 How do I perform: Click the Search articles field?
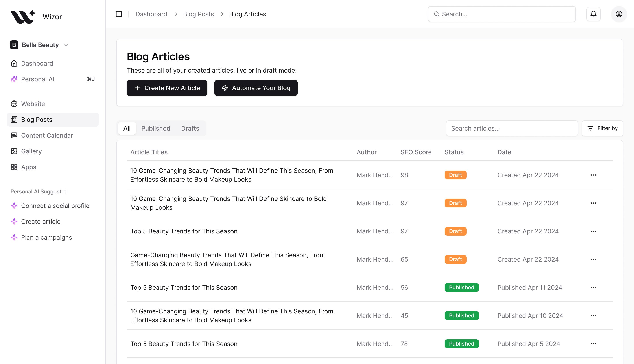click(x=512, y=128)
